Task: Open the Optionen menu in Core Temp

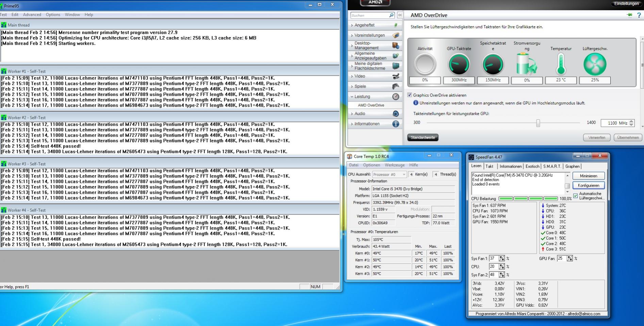Action: point(371,165)
